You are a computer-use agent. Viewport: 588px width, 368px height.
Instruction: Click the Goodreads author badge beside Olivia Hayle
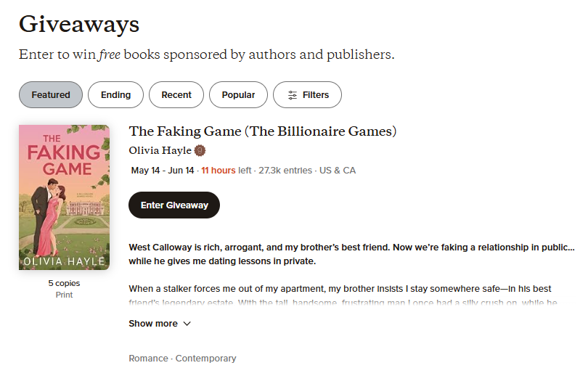[x=200, y=150]
